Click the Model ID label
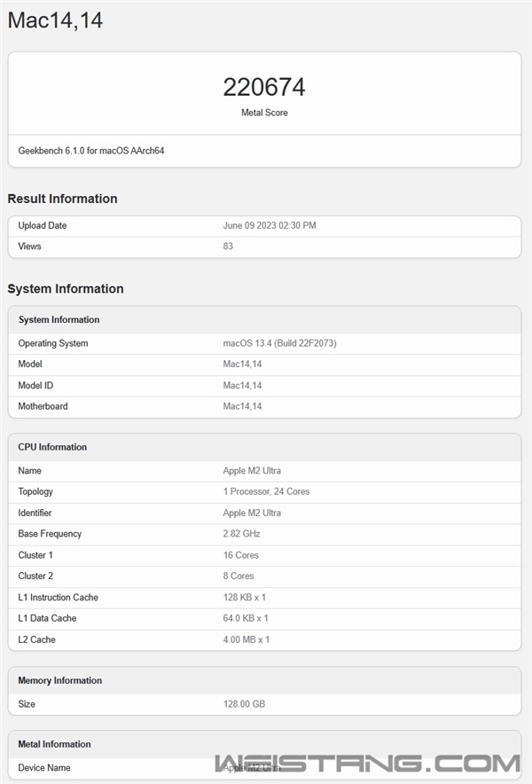This screenshot has width=532, height=784. pos(35,385)
